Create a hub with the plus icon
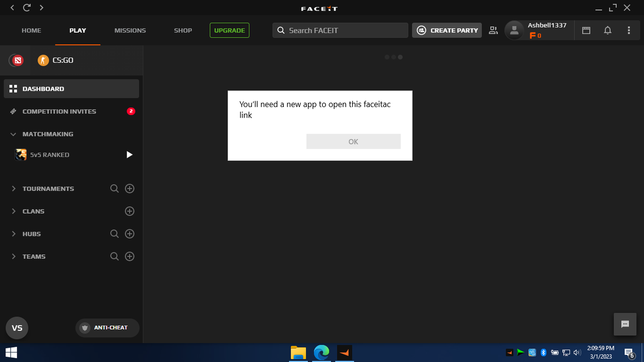644x362 pixels. (x=129, y=234)
